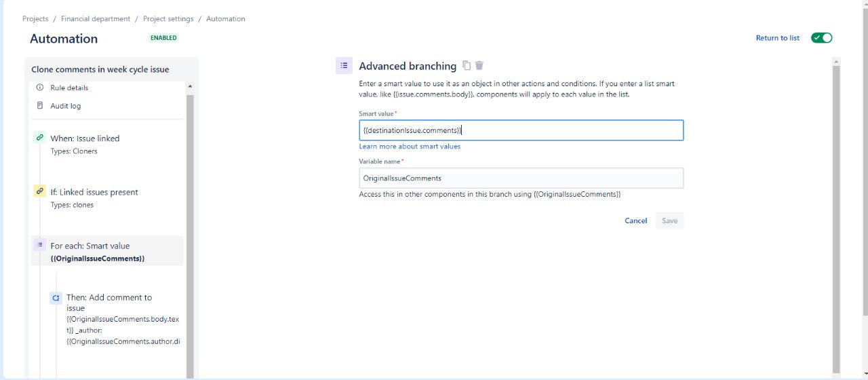Focus the Smart value input field
This screenshot has height=380, width=868.
(521, 130)
